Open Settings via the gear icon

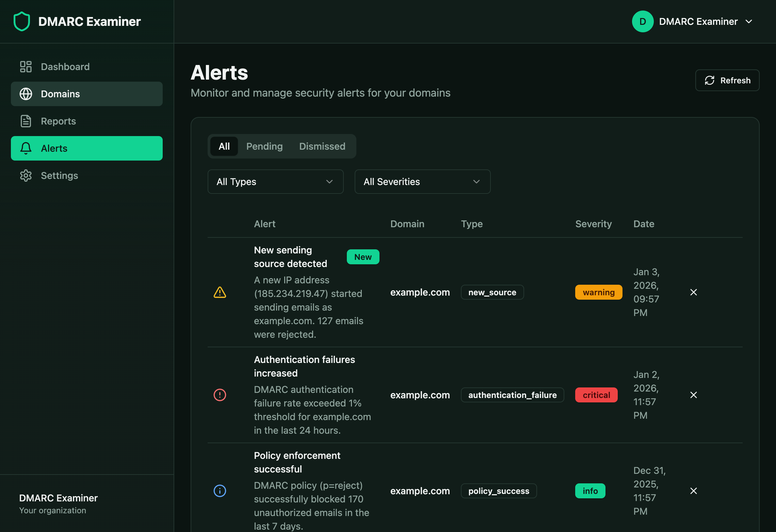pyautogui.click(x=26, y=176)
